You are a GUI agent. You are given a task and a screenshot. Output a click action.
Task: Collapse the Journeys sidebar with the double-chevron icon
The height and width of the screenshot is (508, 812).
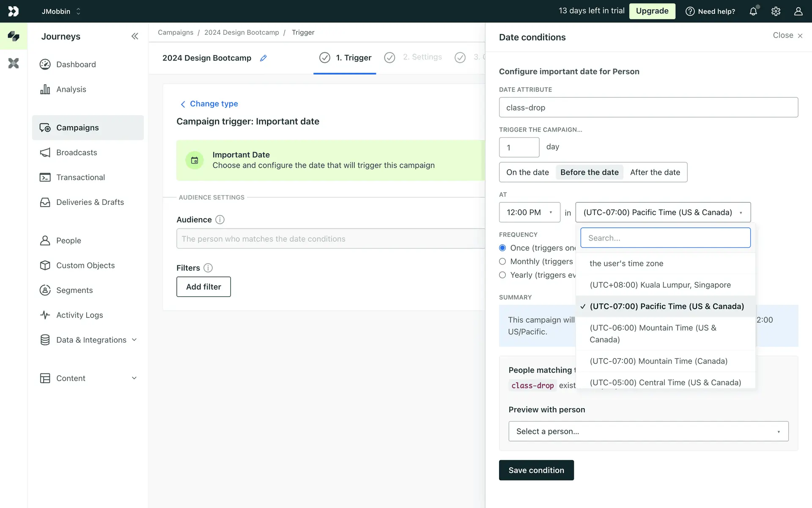click(x=134, y=36)
